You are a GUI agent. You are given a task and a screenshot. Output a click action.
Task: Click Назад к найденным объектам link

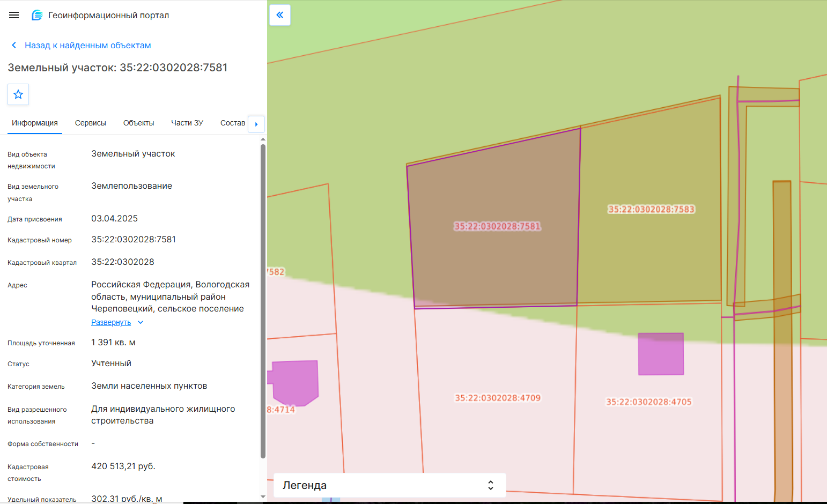point(88,45)
